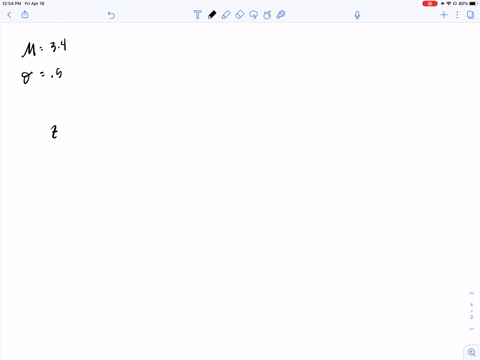Open the clip attachment tool
Screen dimensions: 480x360
(x=281, y=15)
